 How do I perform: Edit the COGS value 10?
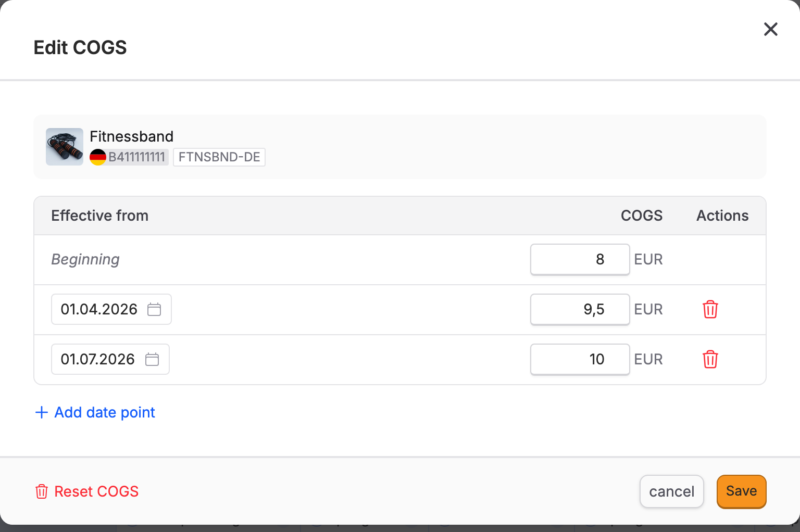(580, 359)
